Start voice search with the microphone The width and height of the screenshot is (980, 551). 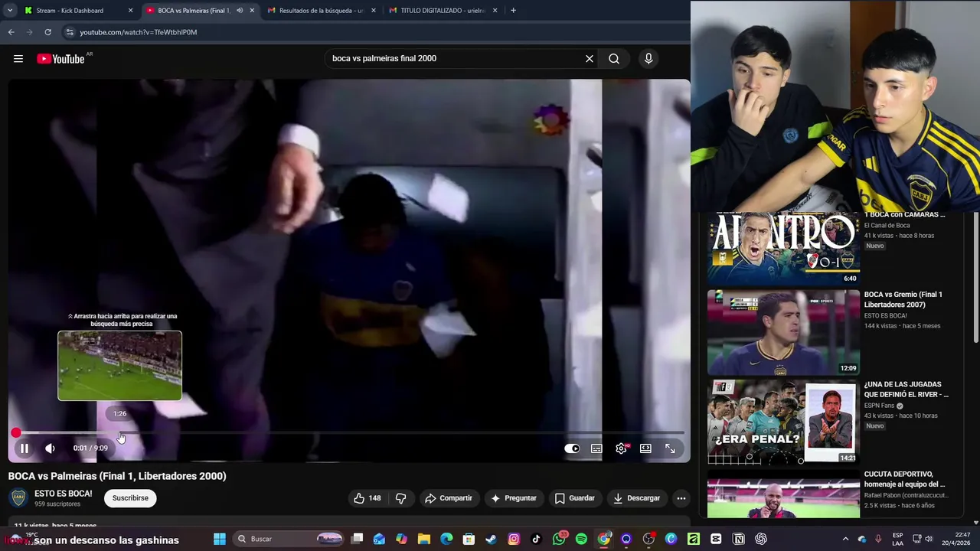648,59
